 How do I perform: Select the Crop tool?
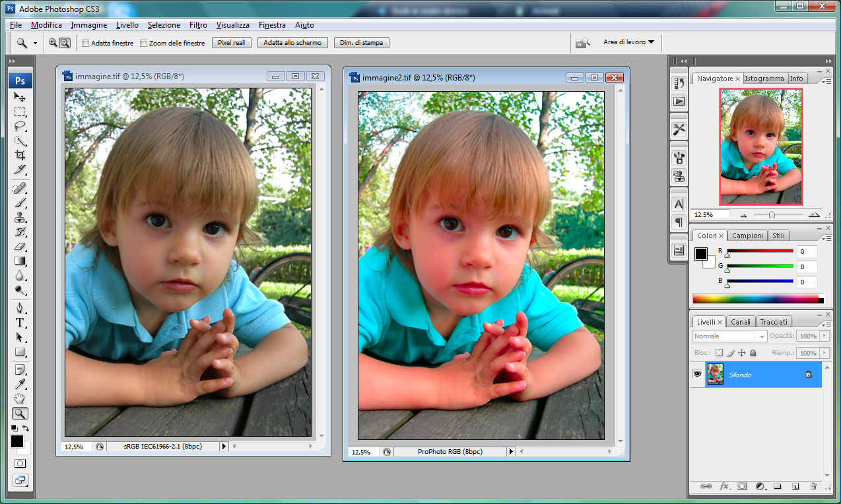20,155
